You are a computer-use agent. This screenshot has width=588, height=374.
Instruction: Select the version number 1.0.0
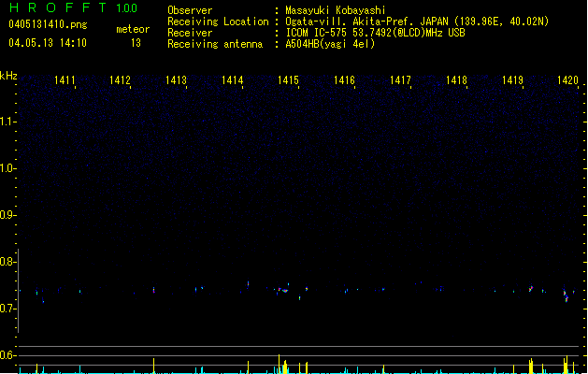(x=127, y=8)
